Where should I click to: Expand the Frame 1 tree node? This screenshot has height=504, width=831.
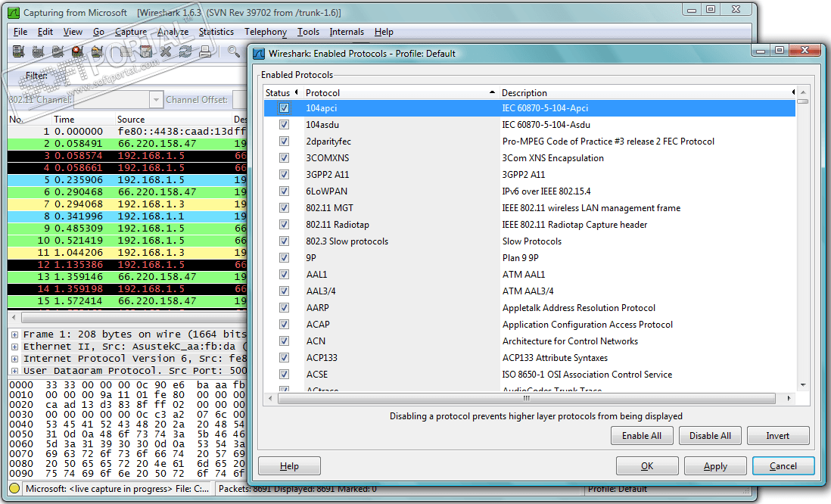[14, 334]
